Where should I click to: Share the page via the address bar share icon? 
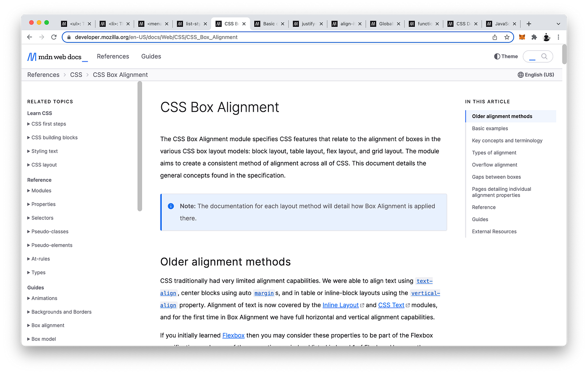[x=494, y=37]
